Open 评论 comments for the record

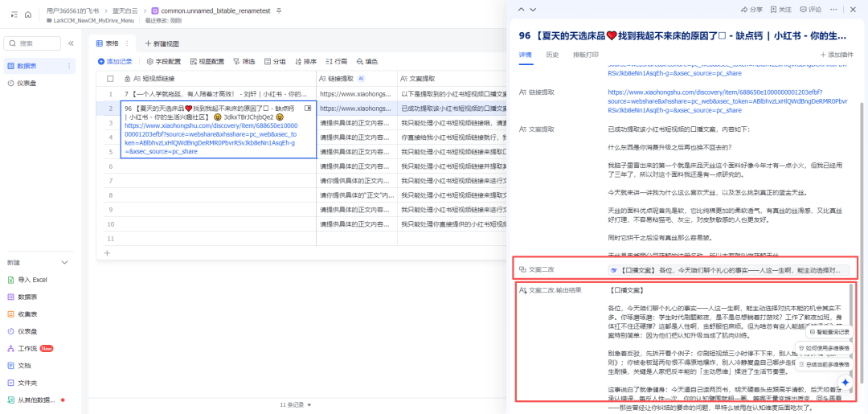pos(811,10)
